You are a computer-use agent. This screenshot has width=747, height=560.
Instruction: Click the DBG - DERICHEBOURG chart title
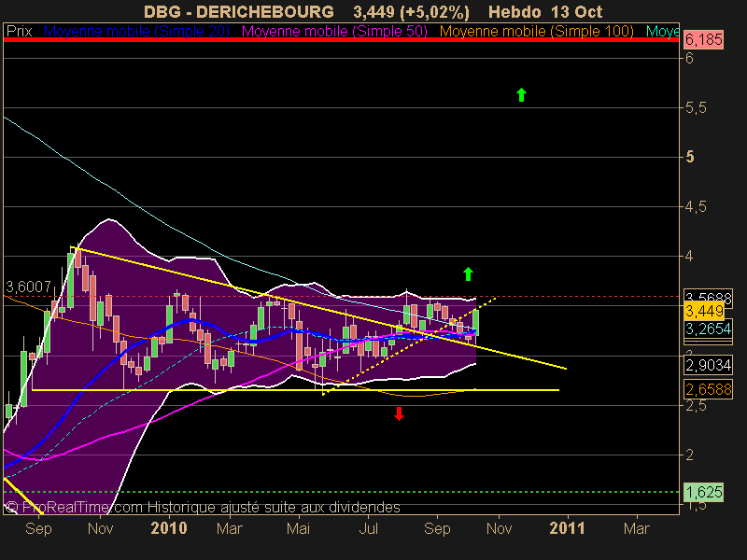click(239, 11)
